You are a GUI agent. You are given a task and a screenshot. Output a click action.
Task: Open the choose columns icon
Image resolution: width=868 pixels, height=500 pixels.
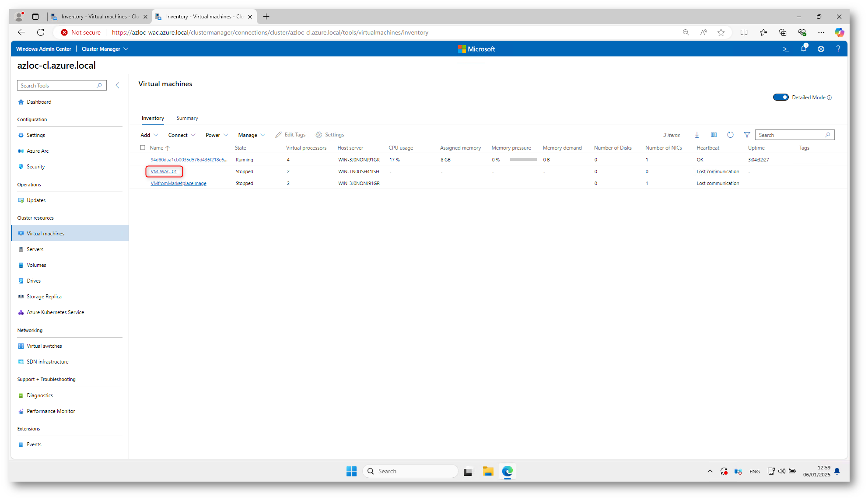click(x=714, y=135)
